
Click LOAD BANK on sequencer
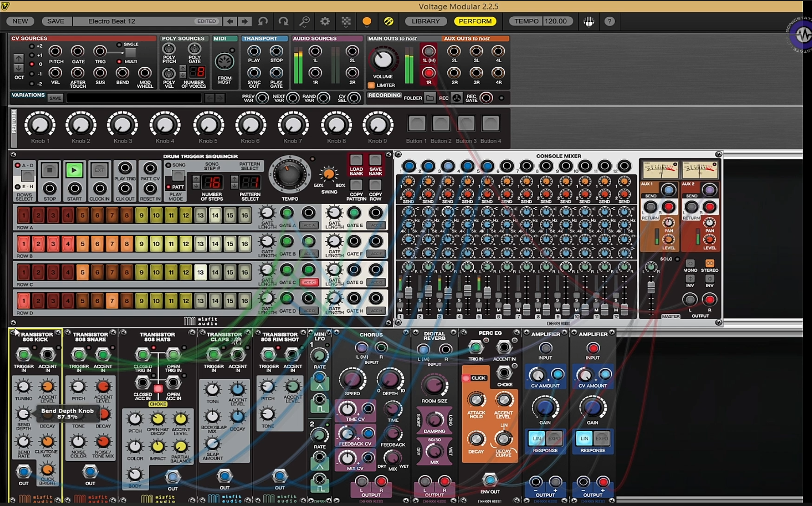tap(356, 160)
